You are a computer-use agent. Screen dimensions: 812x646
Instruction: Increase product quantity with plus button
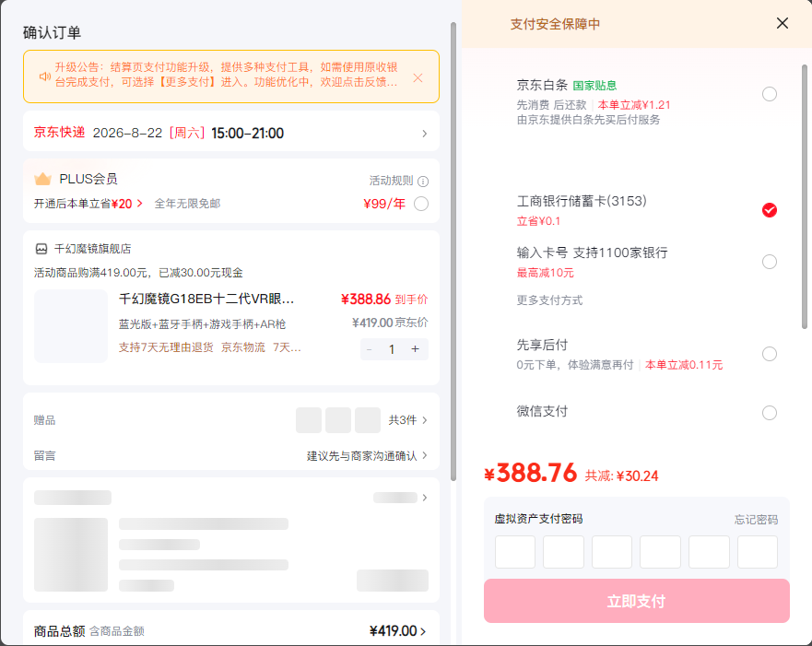tap(416, 349)
